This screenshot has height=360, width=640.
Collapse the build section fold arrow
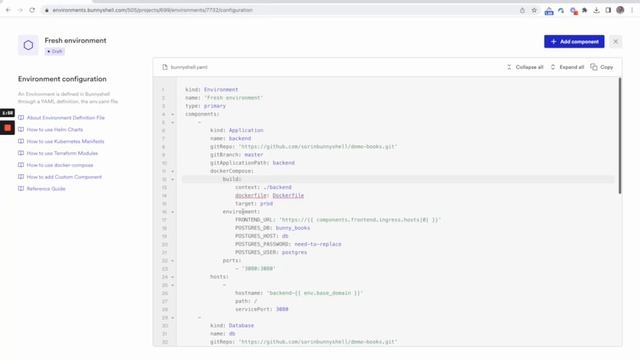point(172,179)
